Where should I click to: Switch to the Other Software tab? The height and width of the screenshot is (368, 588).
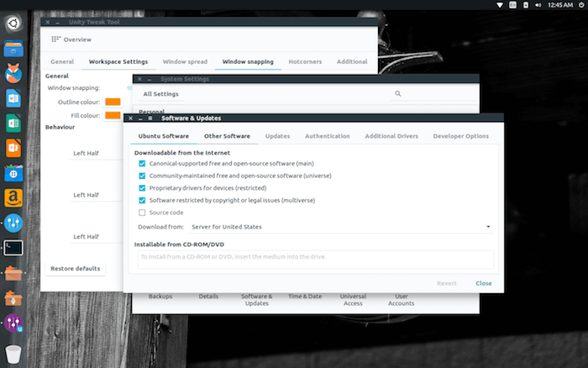(x=227, y=136)
